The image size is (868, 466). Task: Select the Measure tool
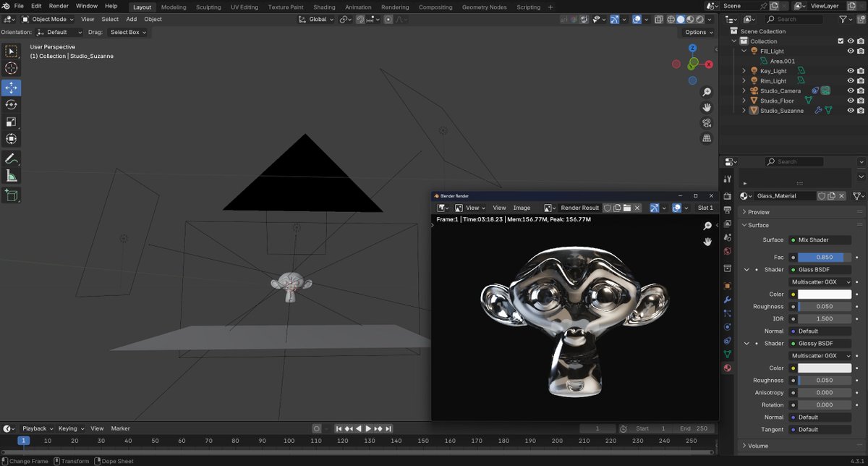pos(11,176)
